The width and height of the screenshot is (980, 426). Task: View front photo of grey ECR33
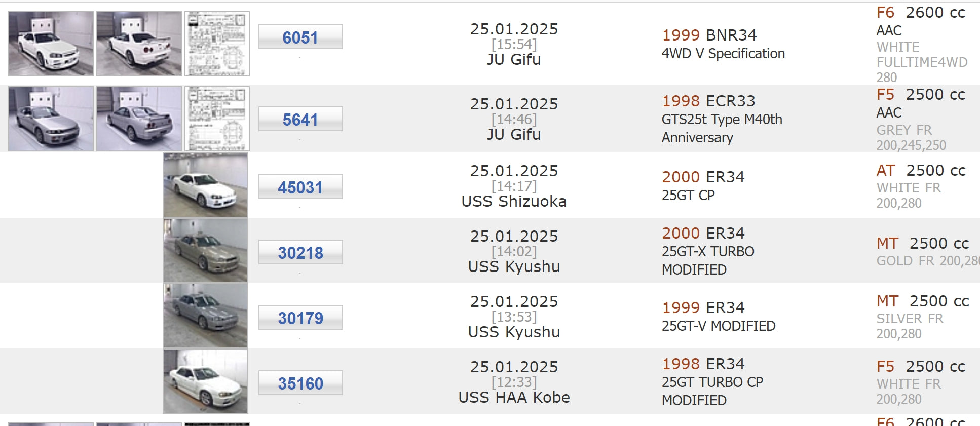51,119
